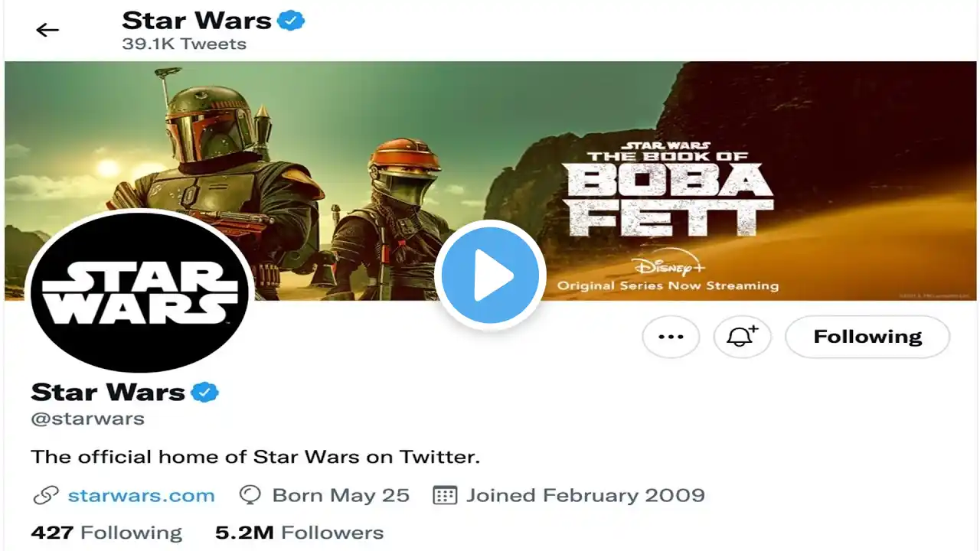View the 427 Following list
Image resolution: width=980 pixels, height=551 pixels.
point(106,533)
